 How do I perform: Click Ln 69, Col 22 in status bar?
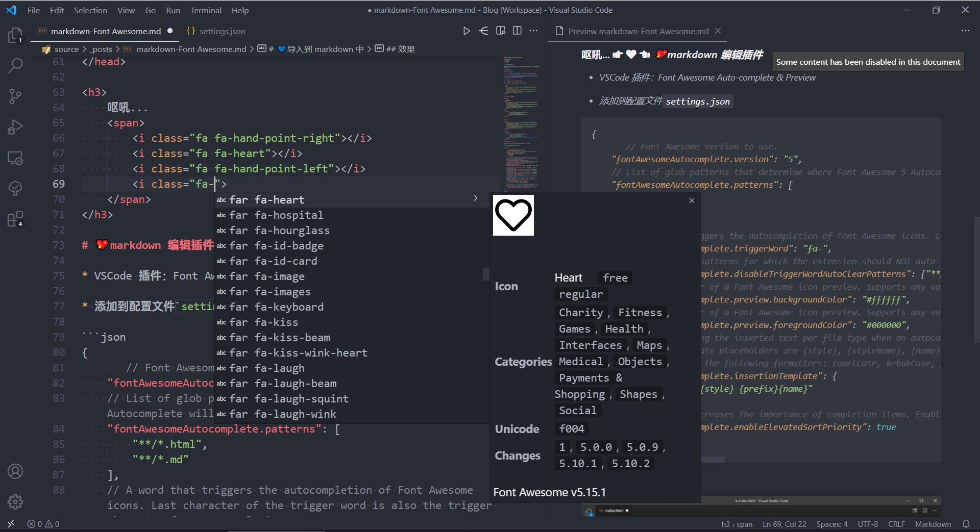[785, 524]
